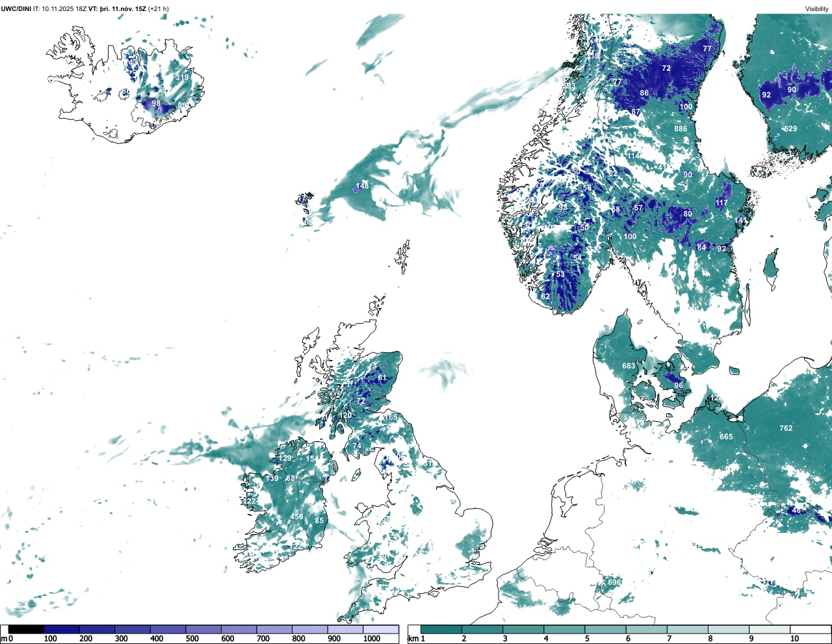Click the 900–1000 m pale lavender legend swatch
The width and height of the screenshot is (832, 644).
[345, 629]
